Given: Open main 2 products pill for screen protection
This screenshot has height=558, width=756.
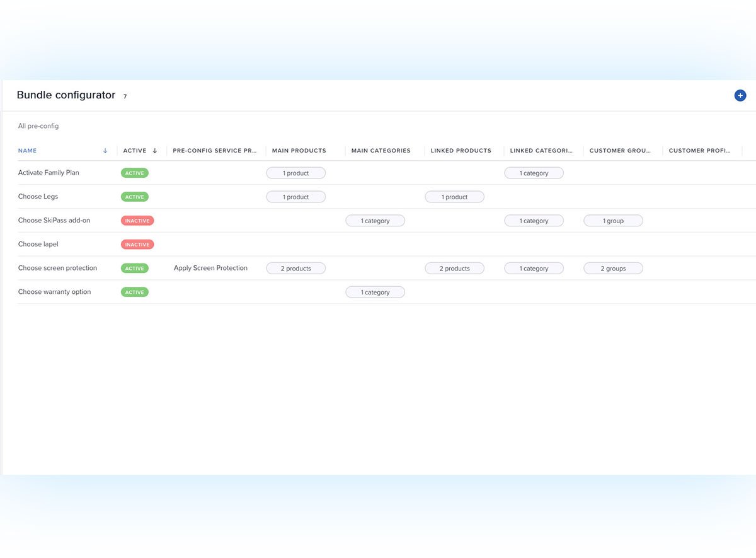Looking at the screenshot, I should coord(296,269).
